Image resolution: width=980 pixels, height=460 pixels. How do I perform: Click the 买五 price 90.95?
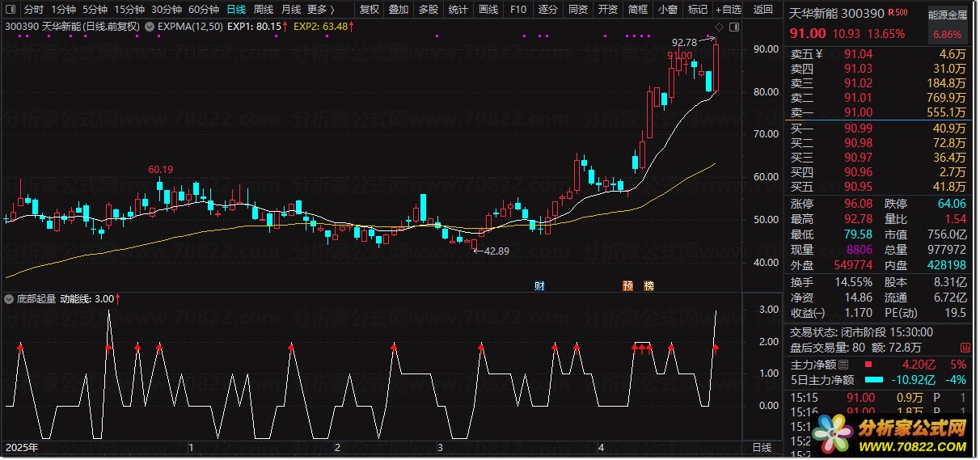point(859,187)
